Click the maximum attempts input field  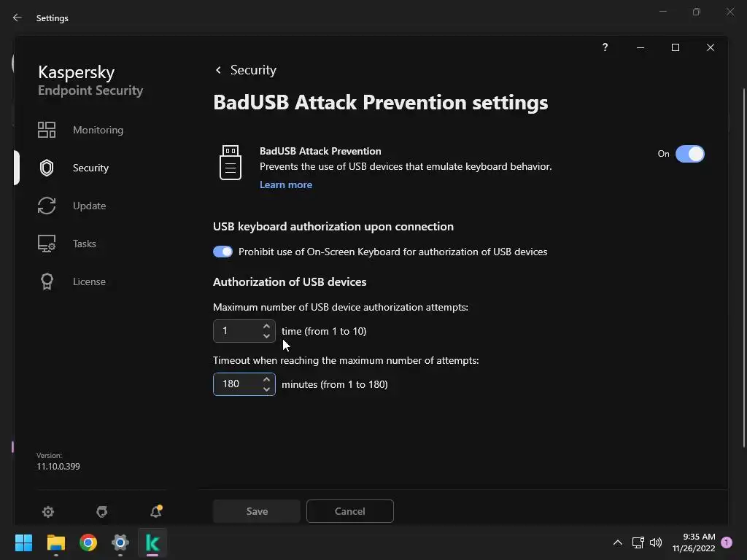click(244, 331)
